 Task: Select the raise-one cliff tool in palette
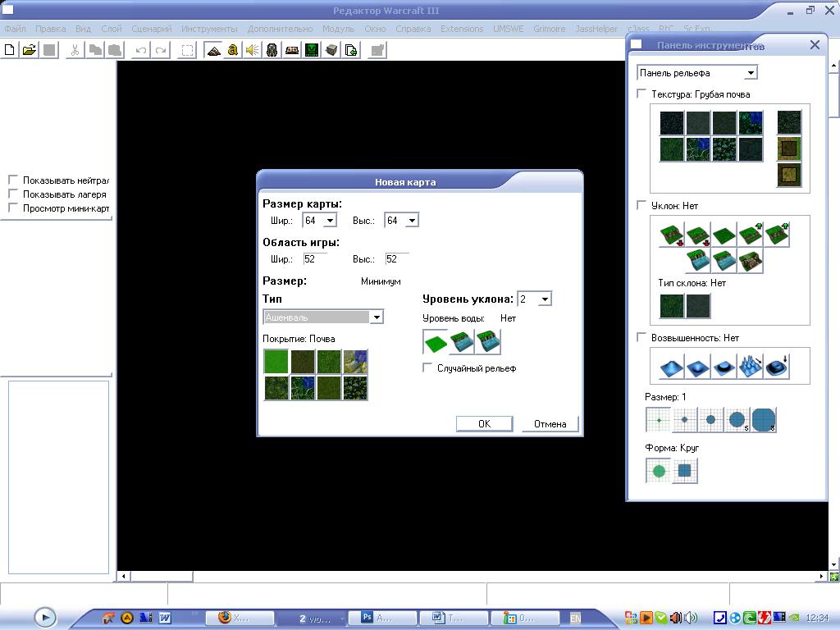[x=751, y=235]
